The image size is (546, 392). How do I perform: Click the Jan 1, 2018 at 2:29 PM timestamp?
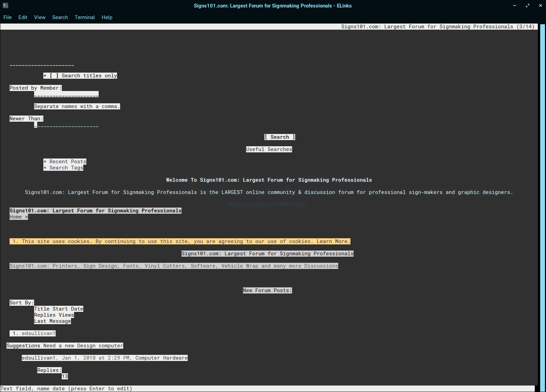click(96, 358)
